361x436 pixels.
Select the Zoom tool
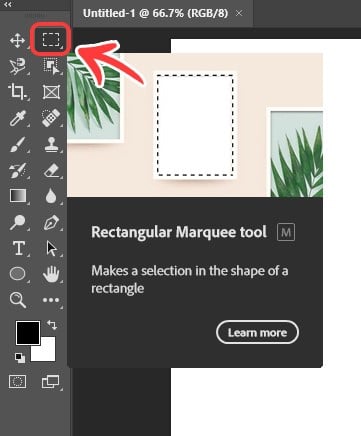17,300
